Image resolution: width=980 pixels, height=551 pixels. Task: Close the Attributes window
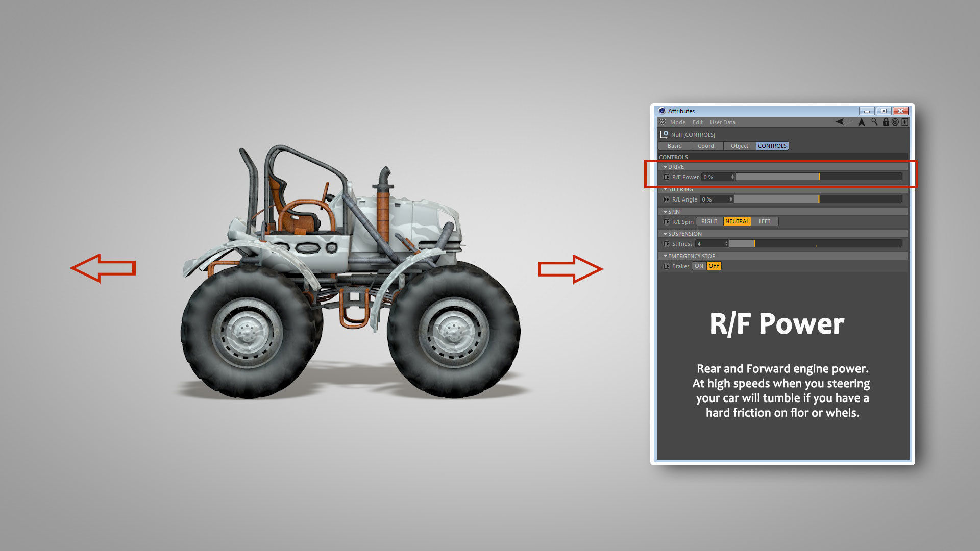(x=901, y=111)
